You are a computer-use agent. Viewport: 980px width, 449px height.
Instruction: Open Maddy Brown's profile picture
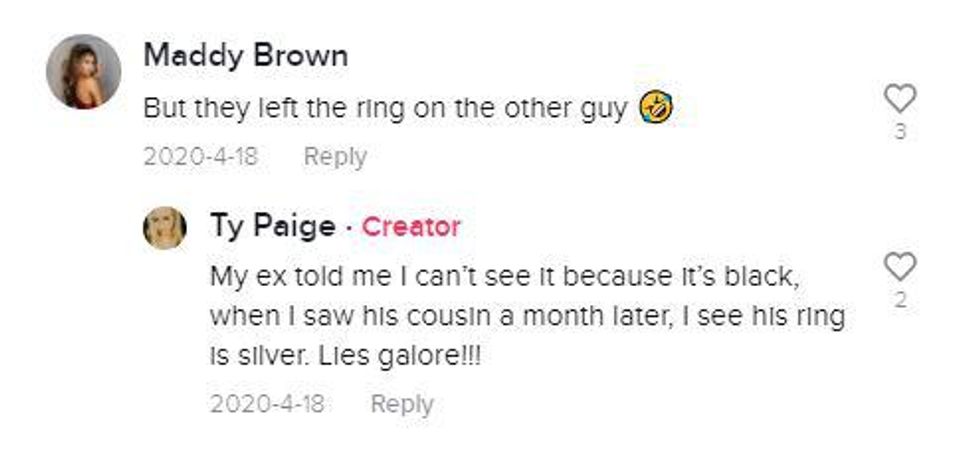(84, 71)
